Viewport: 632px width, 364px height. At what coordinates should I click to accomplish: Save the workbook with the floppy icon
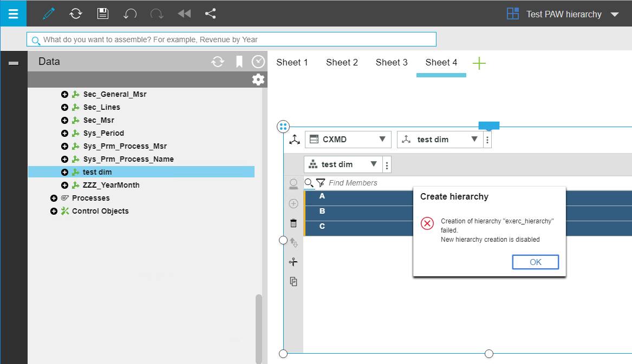tap(103, 14)
